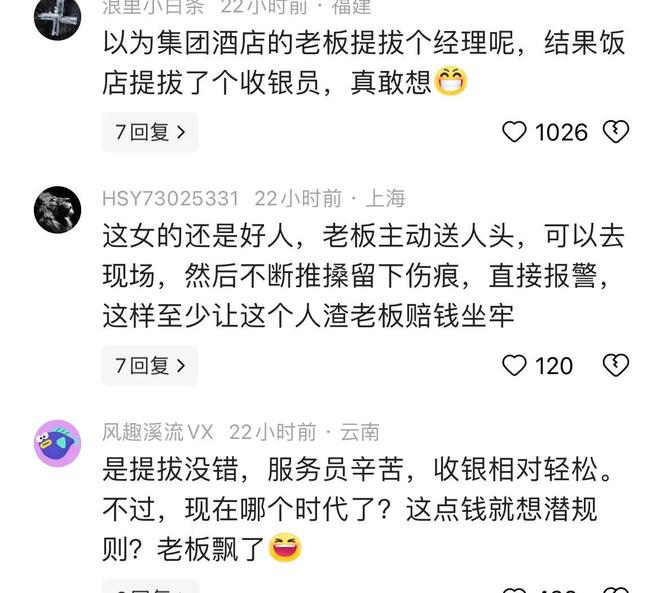Open the dark cross avatar at top
This screenshot has height=593, width=660.
[57, 18]
